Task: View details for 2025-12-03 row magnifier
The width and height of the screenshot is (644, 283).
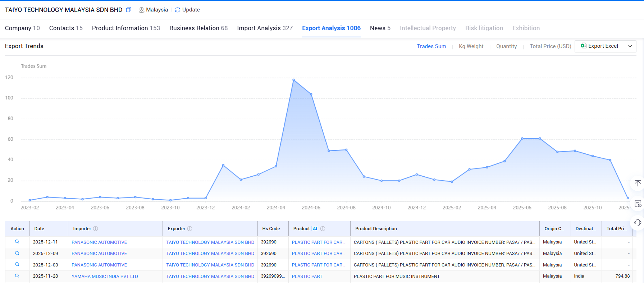Action: 17,264
